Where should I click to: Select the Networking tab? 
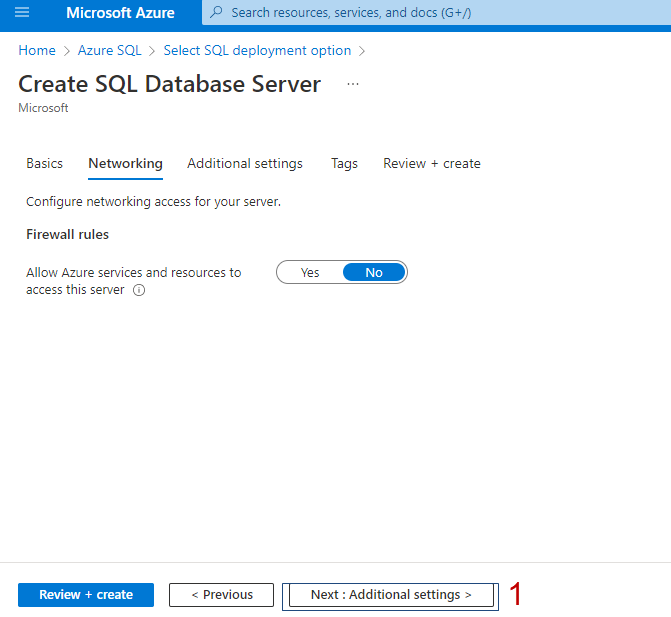tap(125, 164)
